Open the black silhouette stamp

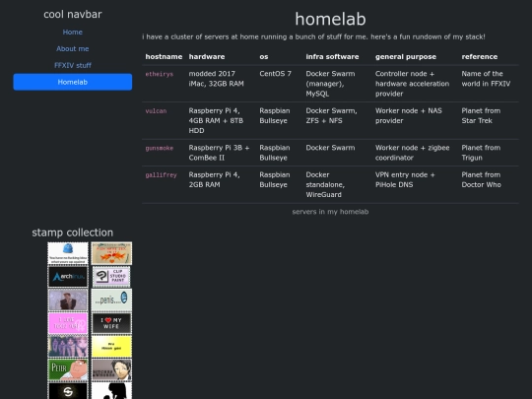pos(111,390)
